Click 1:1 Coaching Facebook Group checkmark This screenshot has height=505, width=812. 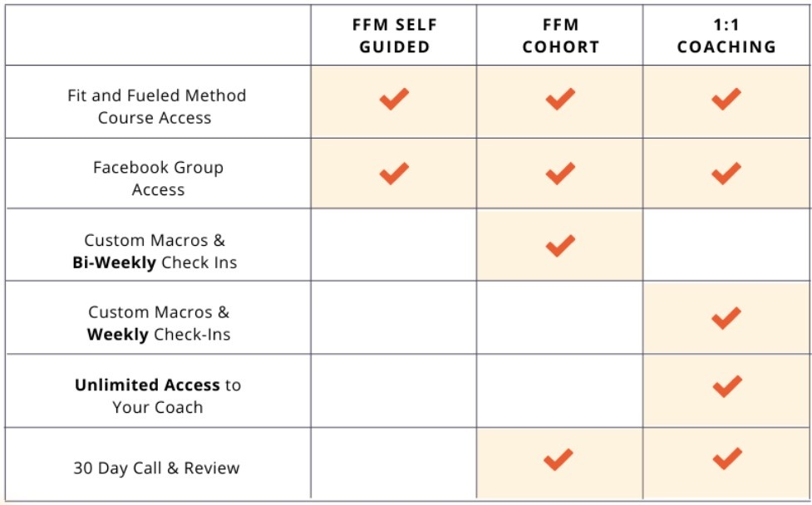pos(726,173)
